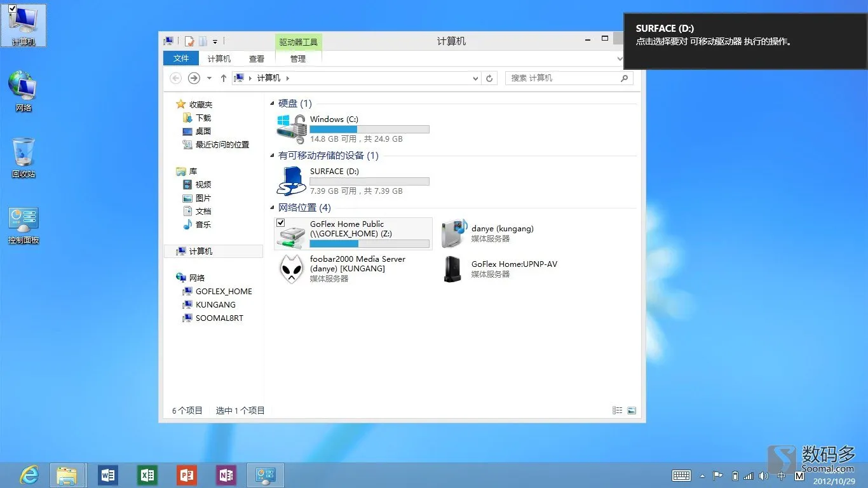Switch to Control Panel taskbar button
The image size is (868, 488).
(x=265, y=475)
